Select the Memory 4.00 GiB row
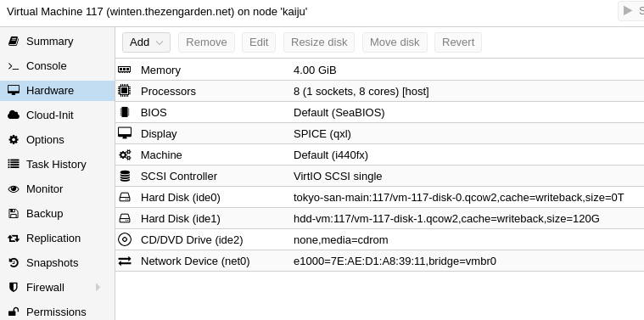Image resolution: width=644 pixels, height=320 pixels. tap(379, 70)
